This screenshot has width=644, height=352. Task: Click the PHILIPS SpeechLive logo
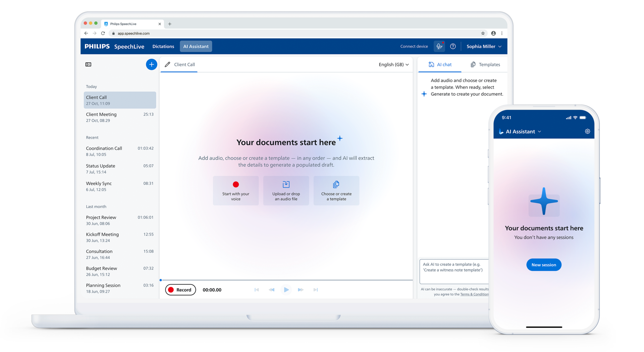114,46
